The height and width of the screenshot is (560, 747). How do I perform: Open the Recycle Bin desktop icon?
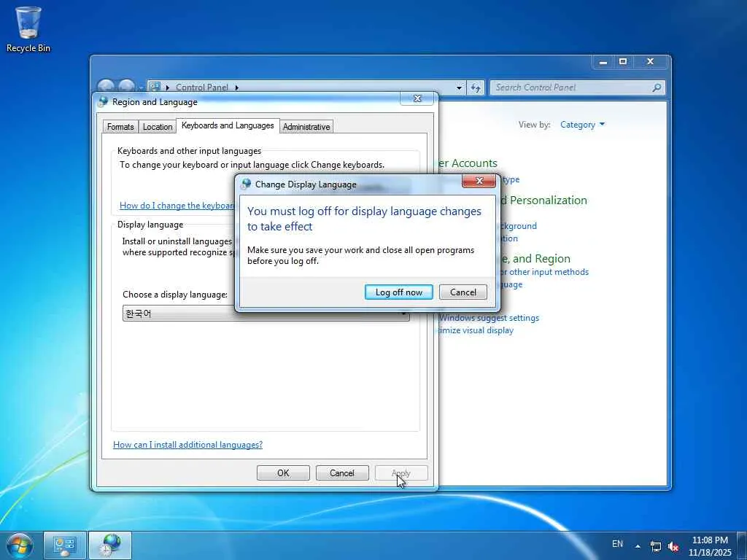click(28, 29)
